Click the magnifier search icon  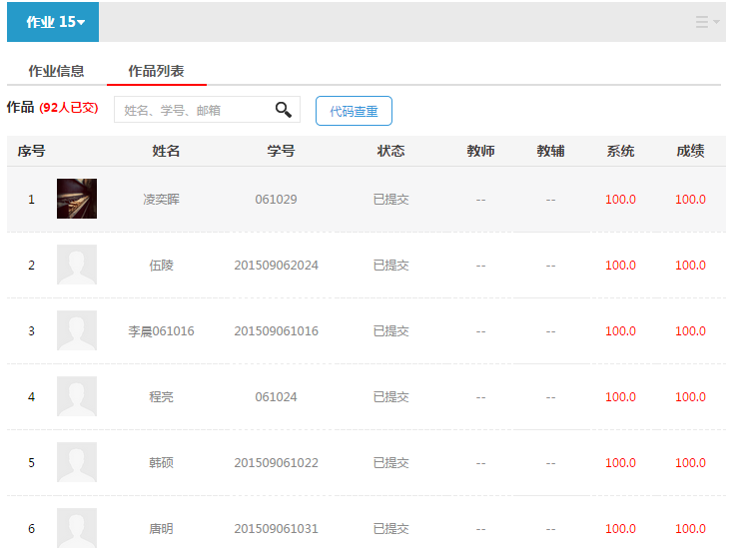coord(284,110)
